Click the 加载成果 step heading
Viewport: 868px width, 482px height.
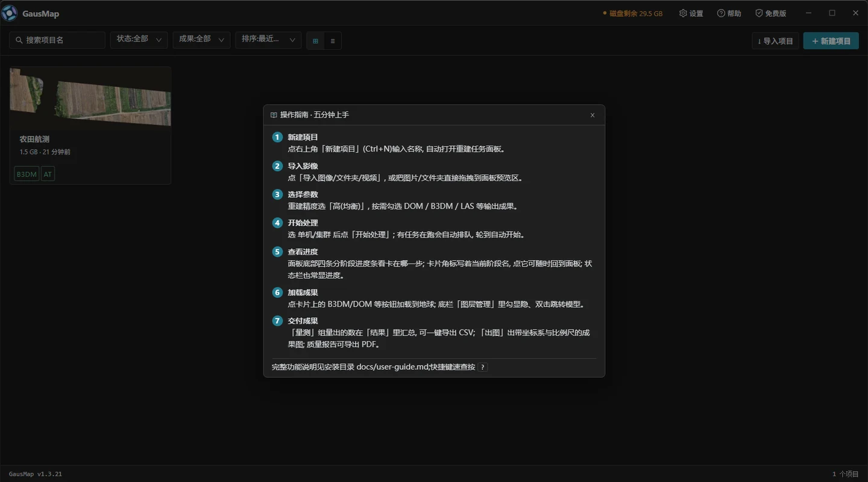(303, 293)
